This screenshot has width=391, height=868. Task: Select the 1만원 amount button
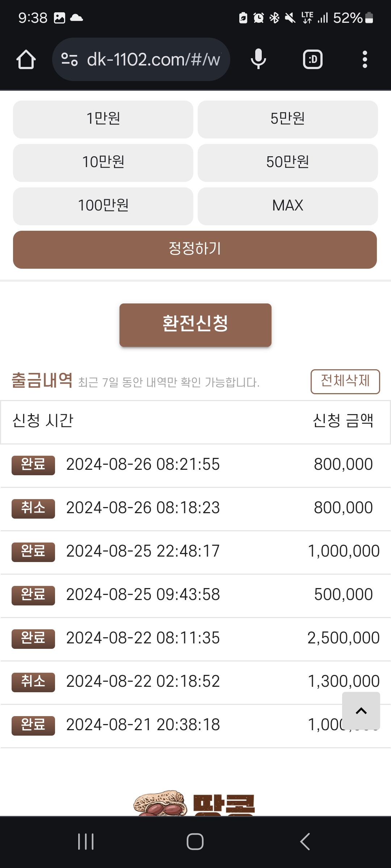tap(103, 119)
